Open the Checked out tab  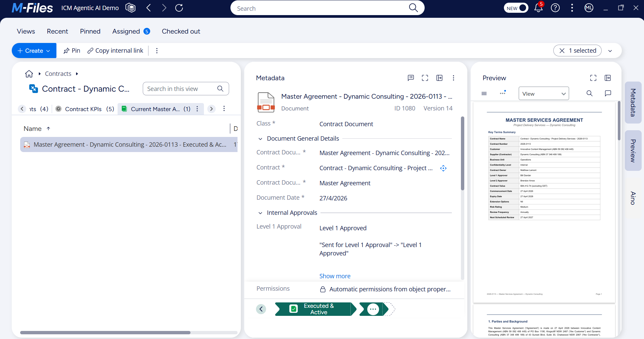pos(181,31)
